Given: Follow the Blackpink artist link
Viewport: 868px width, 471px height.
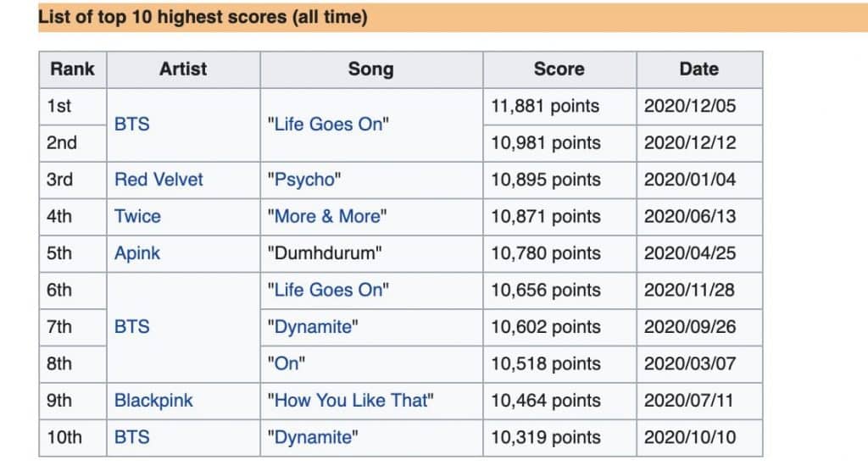Looking at the screenshot, I should (153, 400).
